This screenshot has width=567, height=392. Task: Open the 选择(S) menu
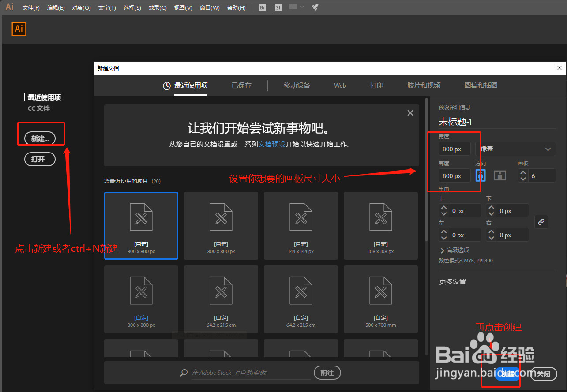[x=132, y=8]
